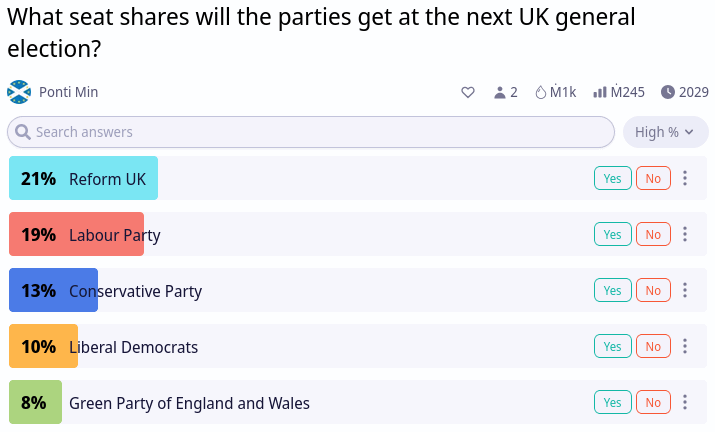Image resolution: width=715 pixels, height=432 pixels.
Task: Open the traders count person icon
Action: coord(500,92)
